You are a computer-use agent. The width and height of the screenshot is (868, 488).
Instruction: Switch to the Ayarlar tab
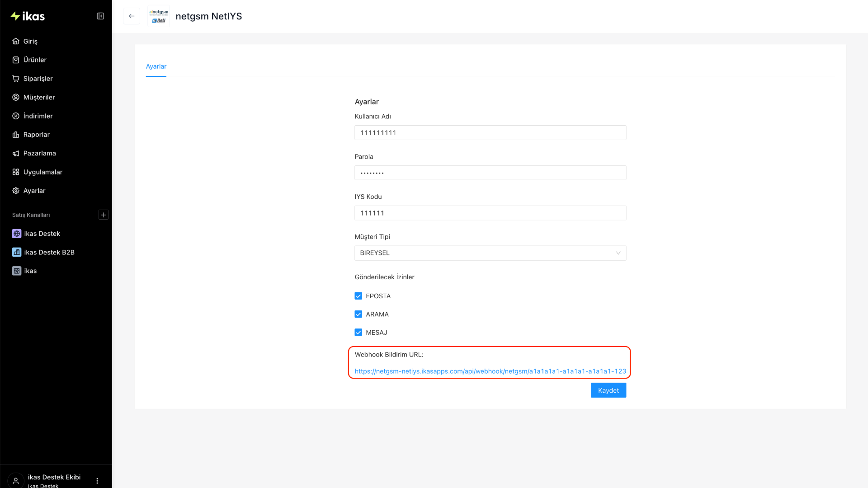coord(156,66)
